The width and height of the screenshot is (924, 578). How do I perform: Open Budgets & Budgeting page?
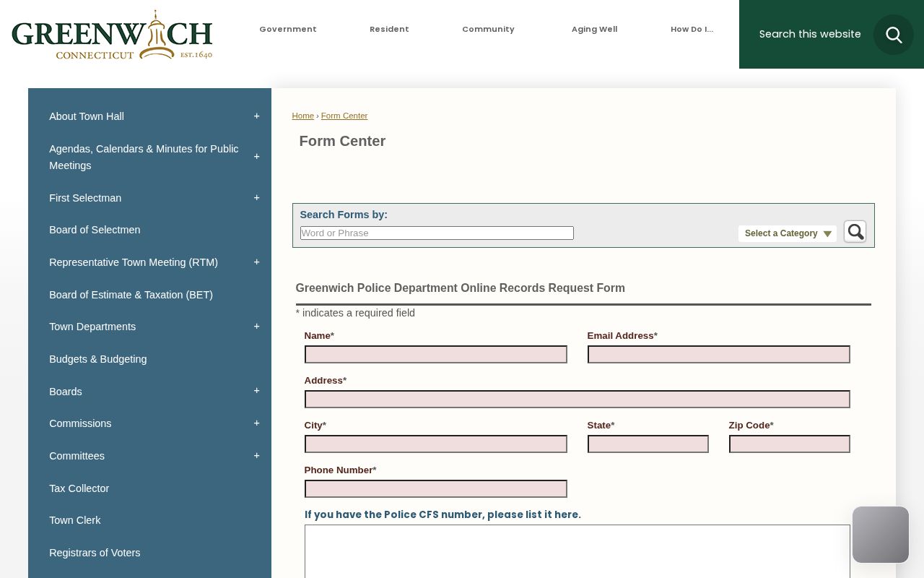(x=97, y=359)
